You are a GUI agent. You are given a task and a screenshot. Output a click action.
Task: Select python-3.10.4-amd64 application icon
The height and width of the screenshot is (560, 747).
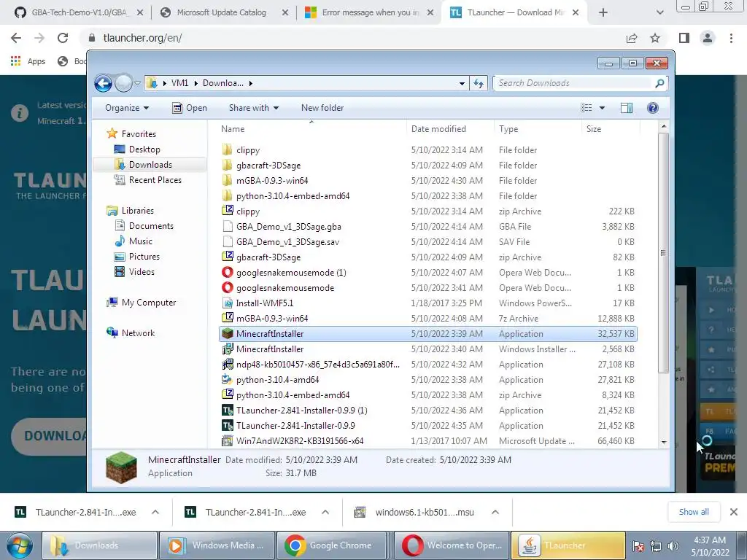[228, 379]
